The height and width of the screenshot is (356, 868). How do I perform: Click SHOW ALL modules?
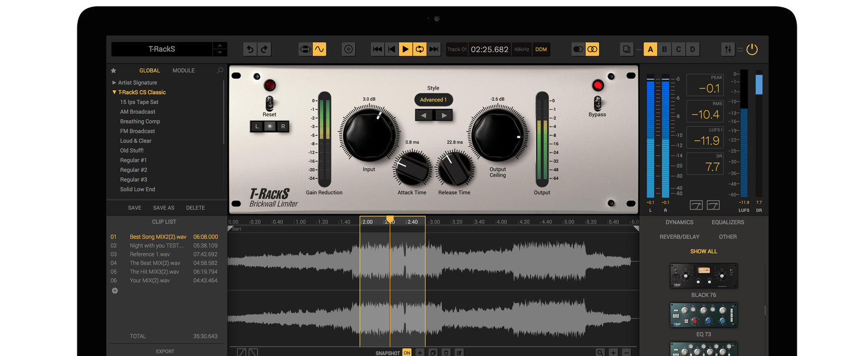(704, 251)
